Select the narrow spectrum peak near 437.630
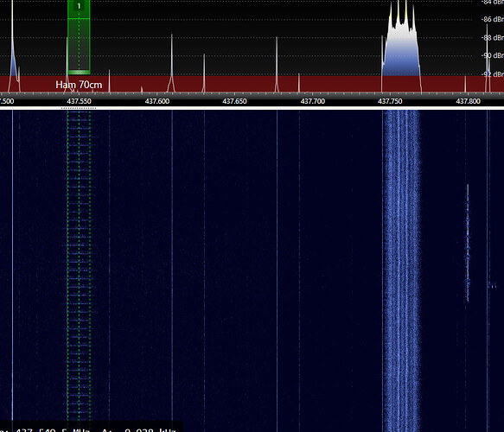This screenshot has height=432, width=504. point(204,73)
